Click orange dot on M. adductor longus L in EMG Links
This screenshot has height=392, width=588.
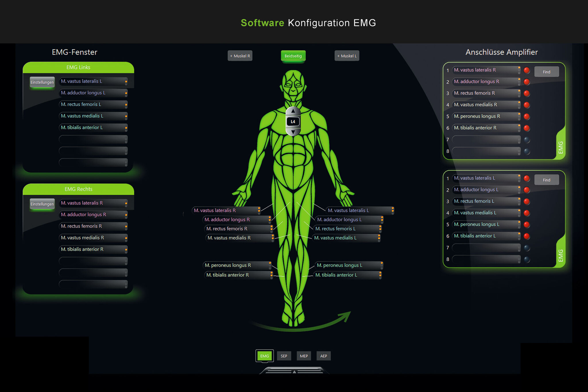[126, 93]
